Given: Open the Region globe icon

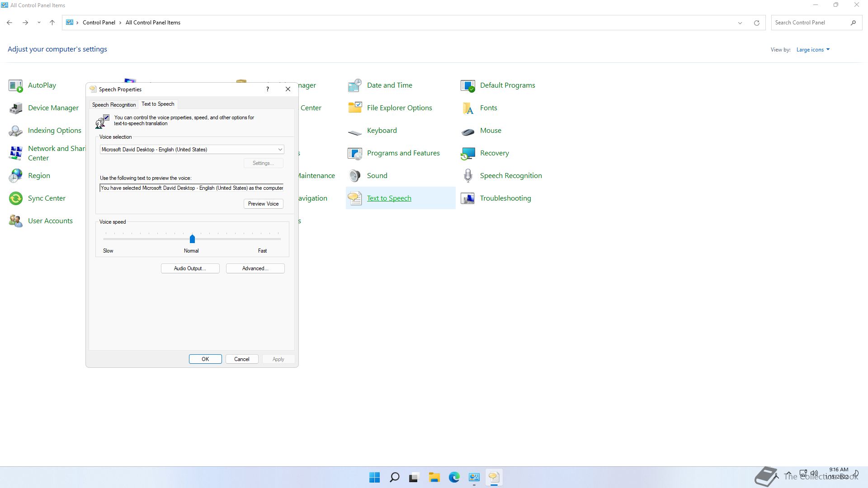Looking at the screenshot, I should (x=16, y=176).
